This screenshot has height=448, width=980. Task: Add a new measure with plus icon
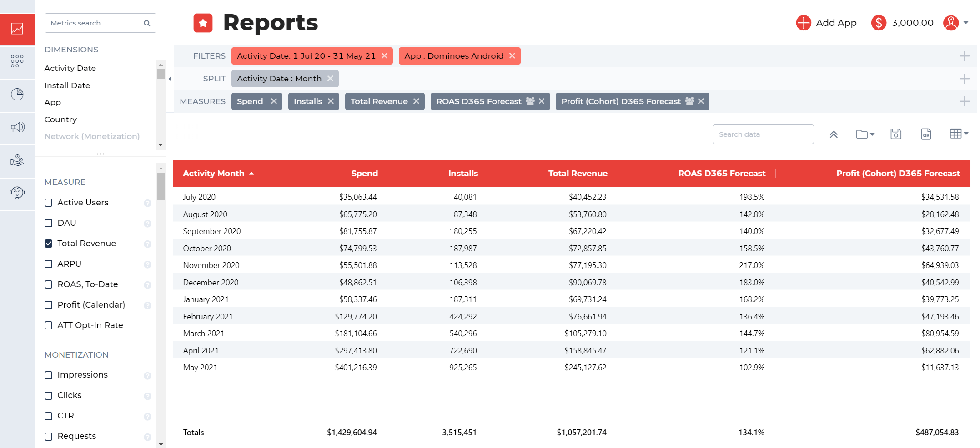click(964, 101)
